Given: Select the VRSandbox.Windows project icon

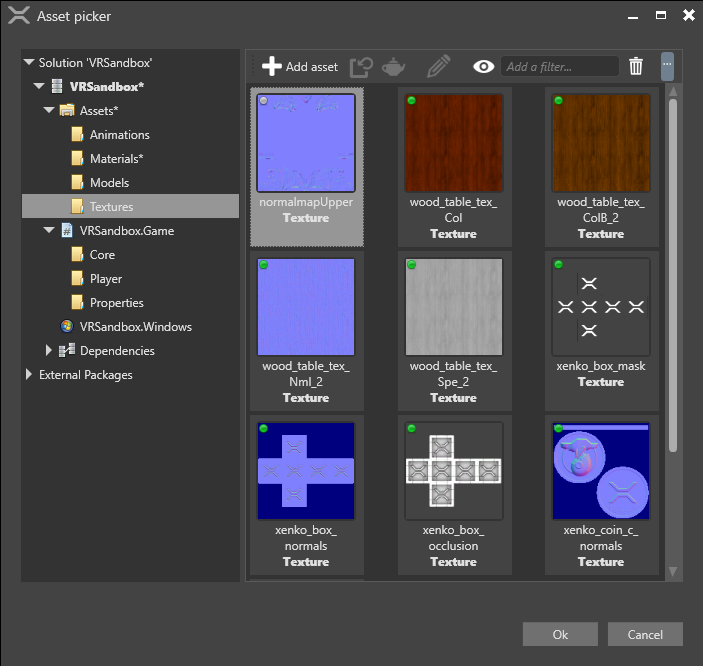Looking at the screenshot, I should 67,327.
